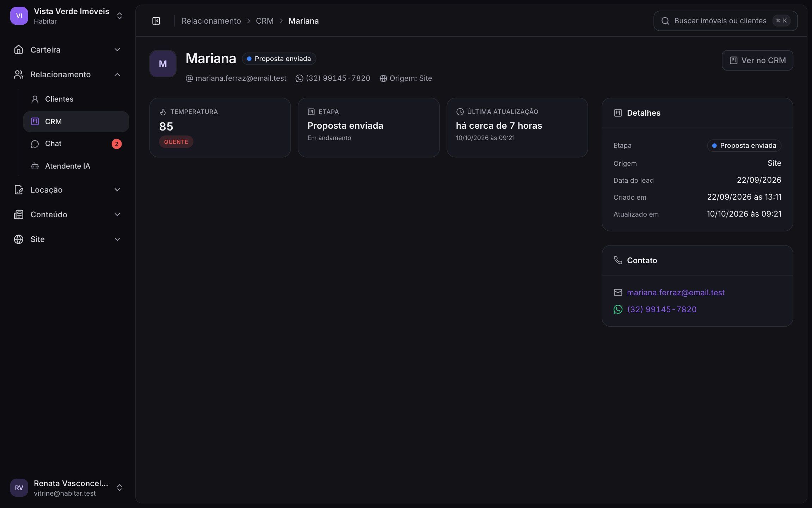This screenshot has height=508, width=812.
Task: Click the at-sign icon in the header
Action: [189, 78]
